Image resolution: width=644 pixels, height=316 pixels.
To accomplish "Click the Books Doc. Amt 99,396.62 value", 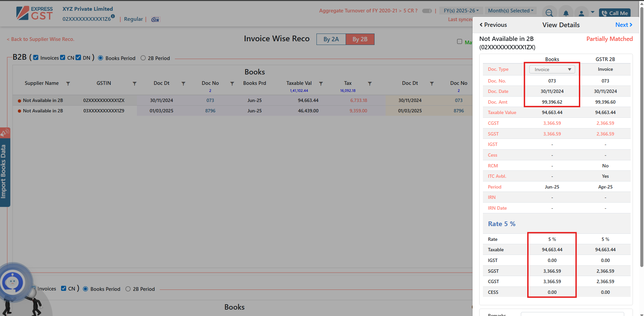I will point(552,102).
